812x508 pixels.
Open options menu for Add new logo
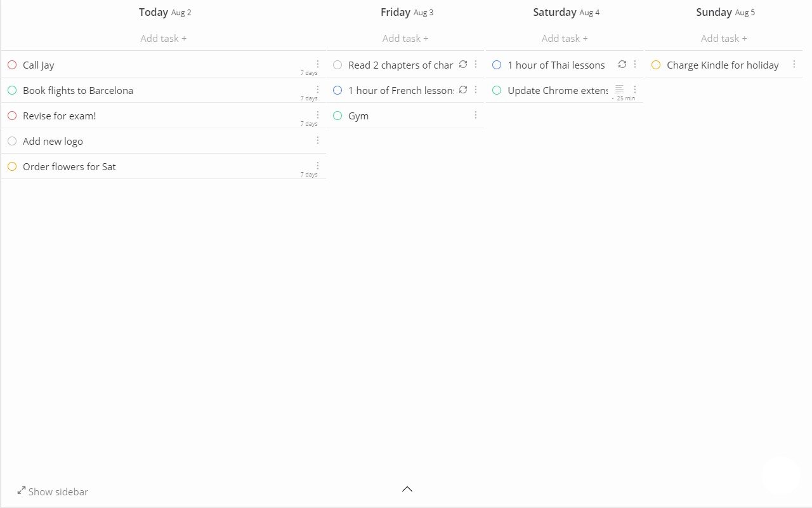[318, 140]
